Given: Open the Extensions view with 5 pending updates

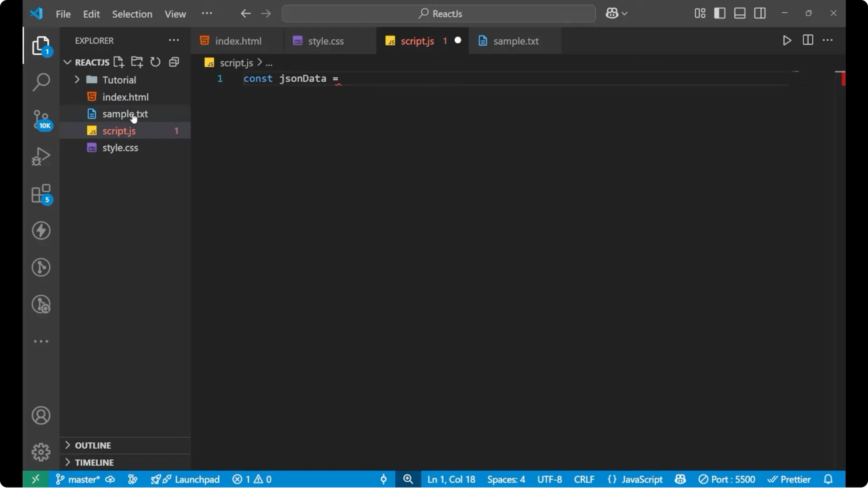Looking at the screenshot, I should 41,194.
